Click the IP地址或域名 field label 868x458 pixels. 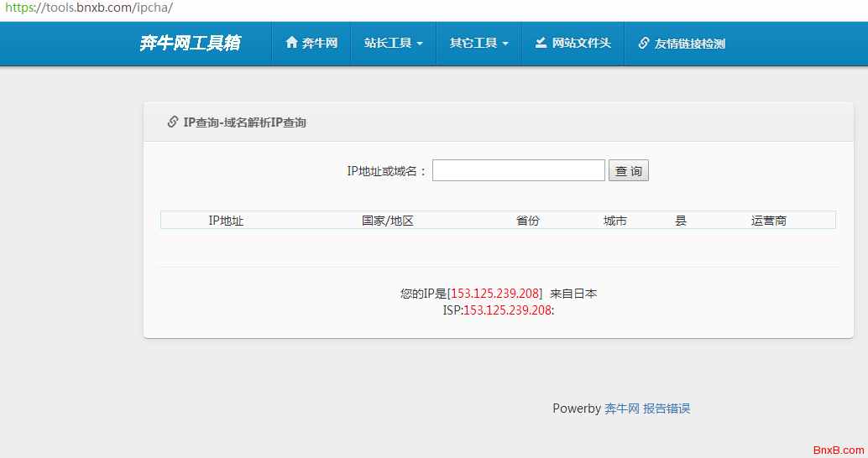click(x=387, y=171)
